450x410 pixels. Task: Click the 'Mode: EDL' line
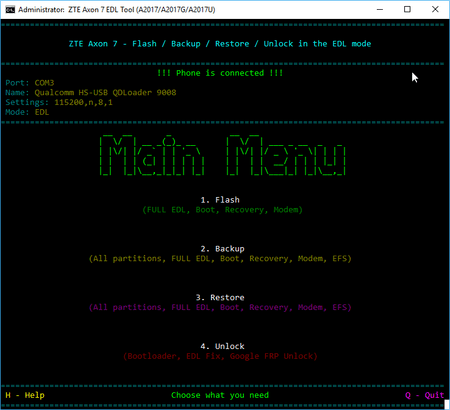[27, 112]
